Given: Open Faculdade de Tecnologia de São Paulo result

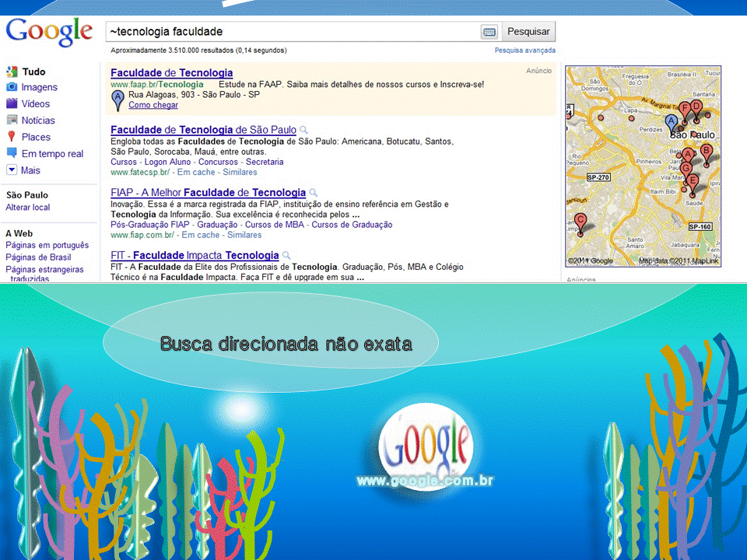Looking at the screenshot, I should (x=203, y=130).
